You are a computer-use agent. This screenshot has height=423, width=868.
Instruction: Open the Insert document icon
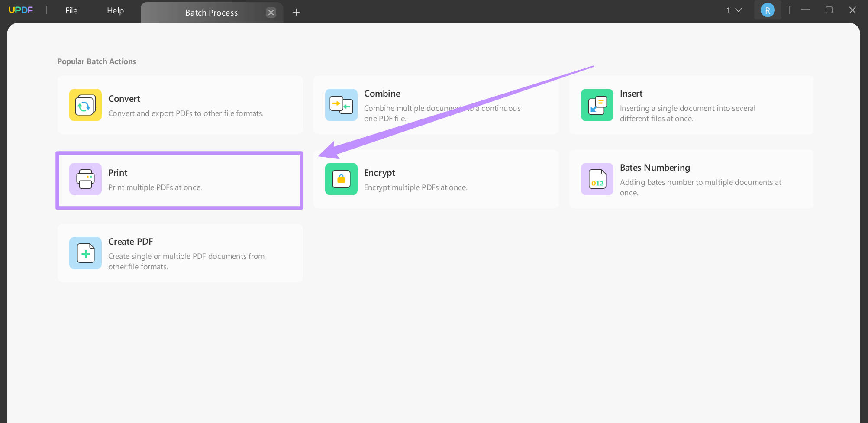click(x=597, y=105)
